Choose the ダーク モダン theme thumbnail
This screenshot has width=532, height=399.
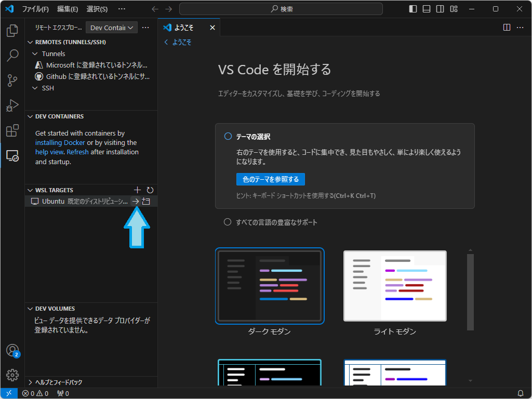tap(270, 286)
